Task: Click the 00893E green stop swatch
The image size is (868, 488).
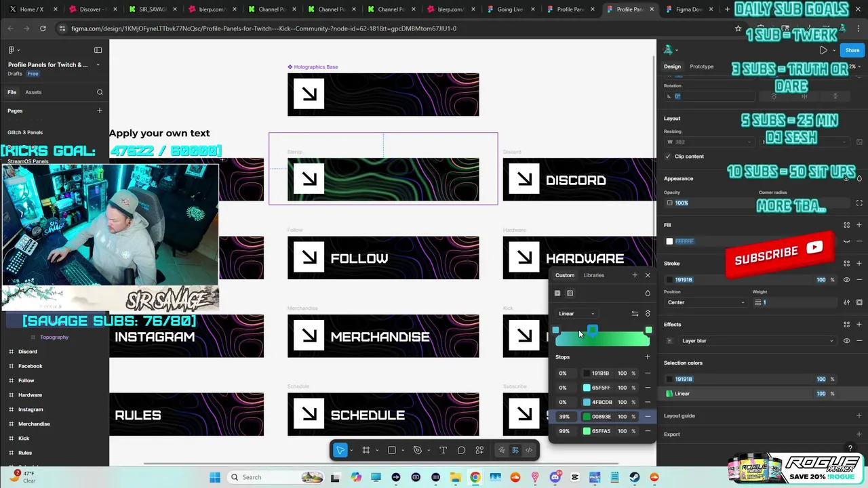Action: tap(587, 417)
